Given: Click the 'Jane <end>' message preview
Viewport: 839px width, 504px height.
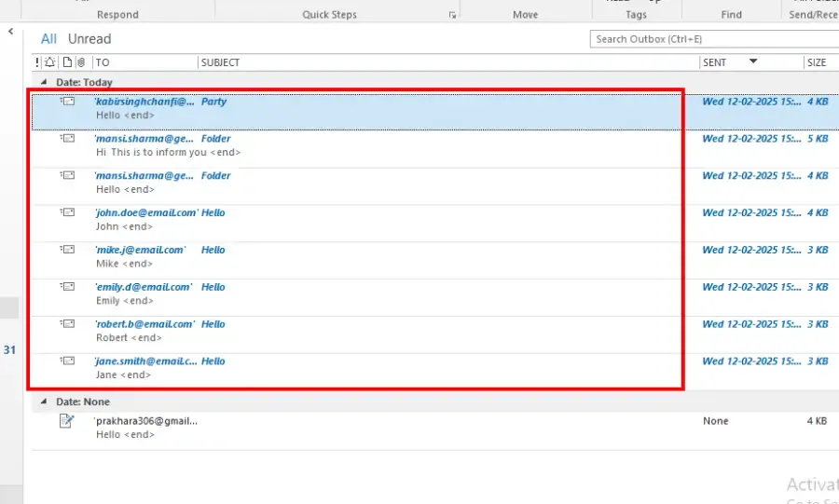Looking at the screenshot, I should tap(124, 375).
